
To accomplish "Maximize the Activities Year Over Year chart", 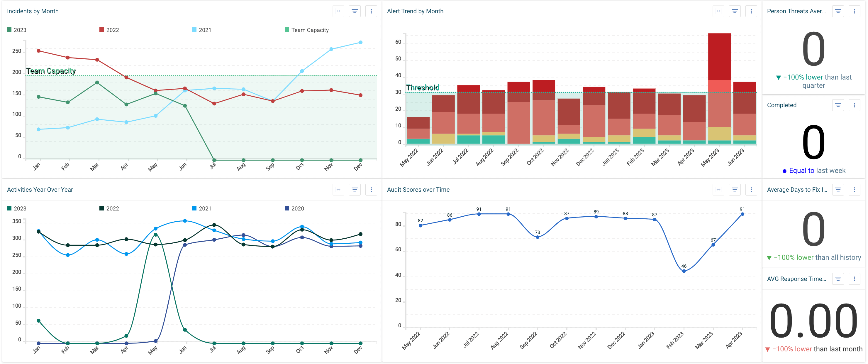I will (x=338, y=190).
